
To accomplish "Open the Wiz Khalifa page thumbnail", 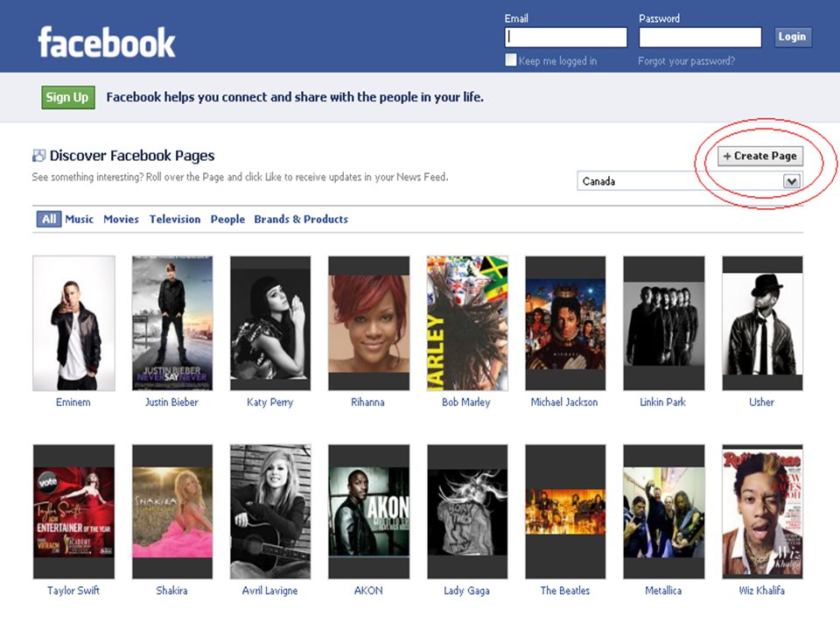I will (762, 512).
